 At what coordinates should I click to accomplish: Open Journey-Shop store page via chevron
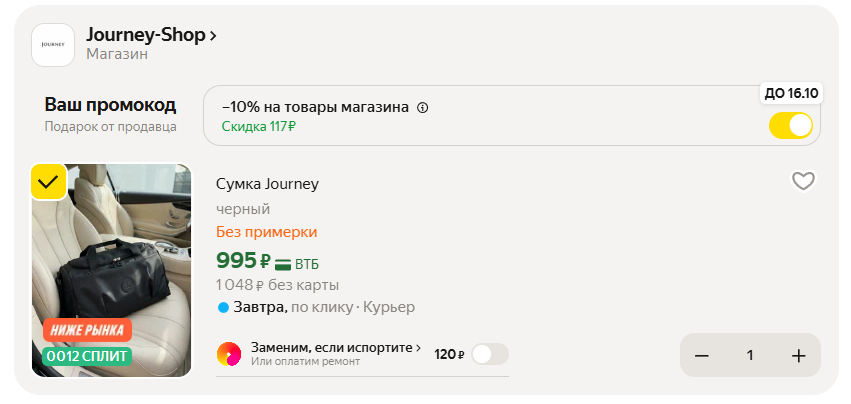[x=213, y=36]
